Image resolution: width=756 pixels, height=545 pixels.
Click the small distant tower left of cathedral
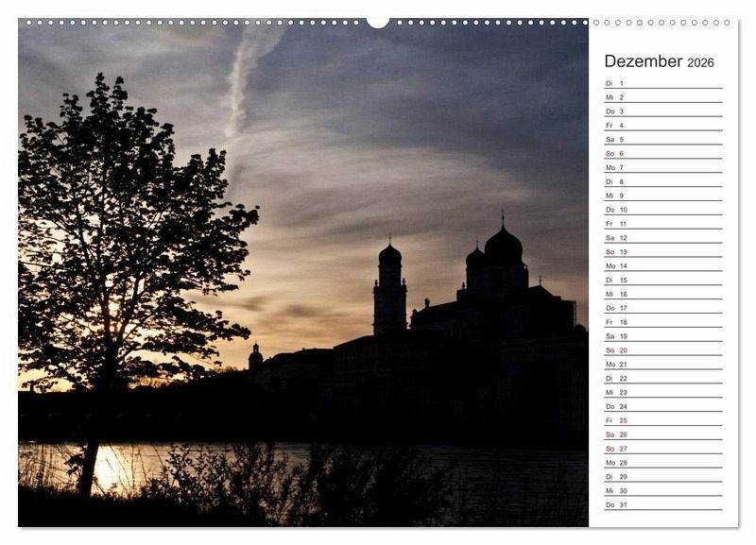pos(255,357)
